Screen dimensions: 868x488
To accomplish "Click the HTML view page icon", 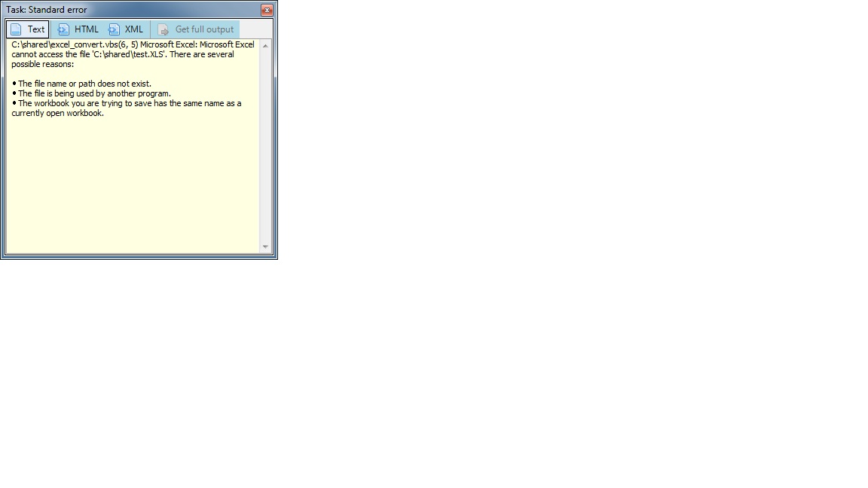I will [64, 29].
